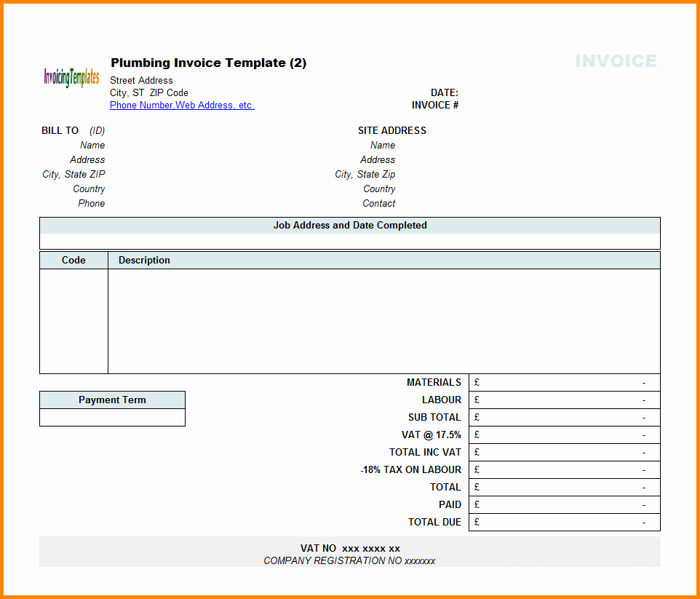Click the VAT @ 17.5% label
The height and width of the screenshot is (599, 700).
pyautogui.click(x=431, y=435)
